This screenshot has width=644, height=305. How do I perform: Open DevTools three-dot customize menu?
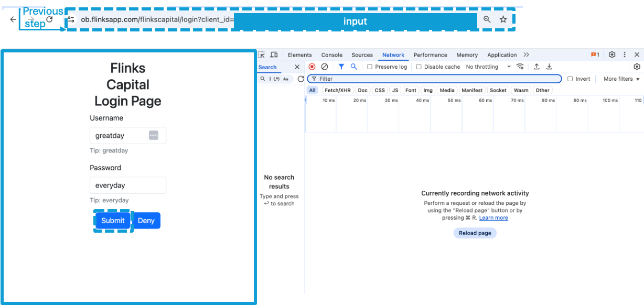coord(625,55)
